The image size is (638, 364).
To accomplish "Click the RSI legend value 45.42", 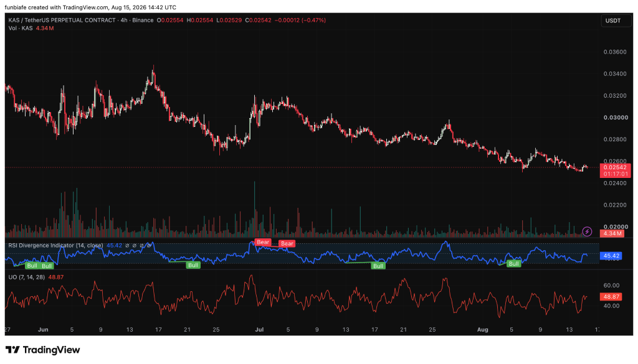I will click(115, 245).
